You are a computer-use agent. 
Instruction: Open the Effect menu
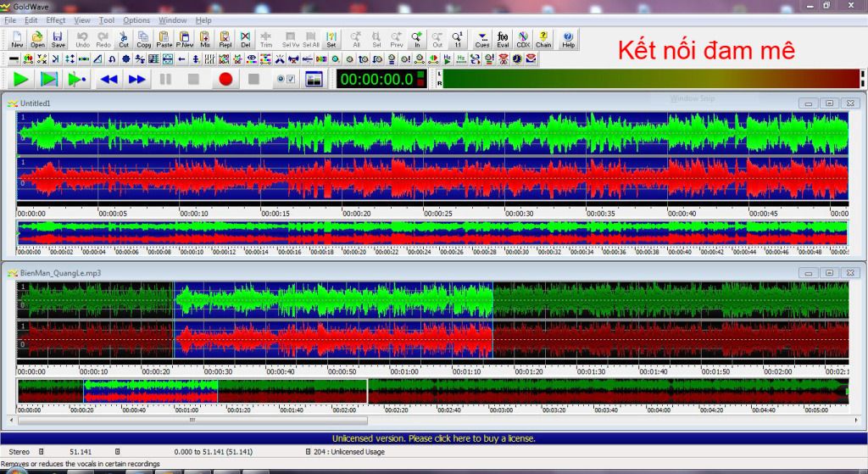point(55,20)
